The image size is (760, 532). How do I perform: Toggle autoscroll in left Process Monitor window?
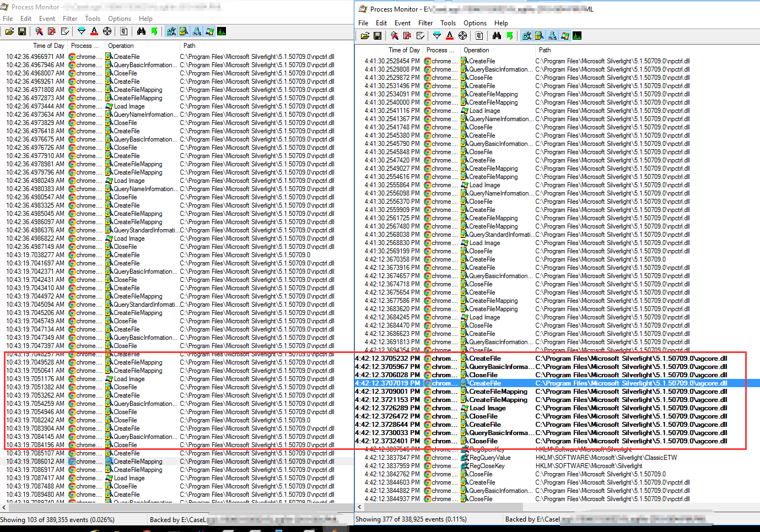pos(52,31)
